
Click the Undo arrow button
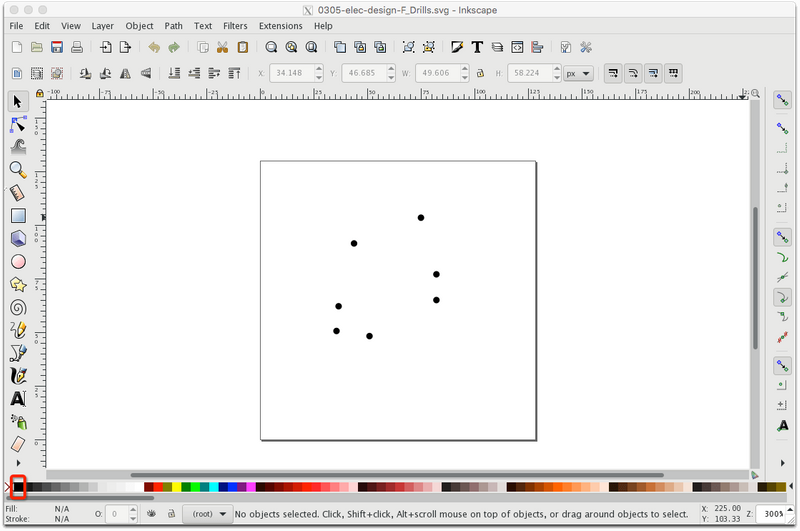(154, 47)
